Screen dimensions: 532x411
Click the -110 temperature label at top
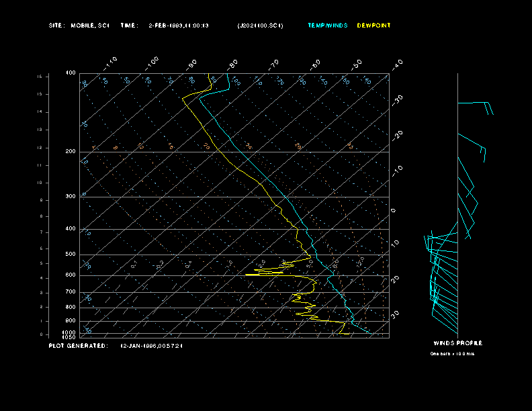[112, 62]
